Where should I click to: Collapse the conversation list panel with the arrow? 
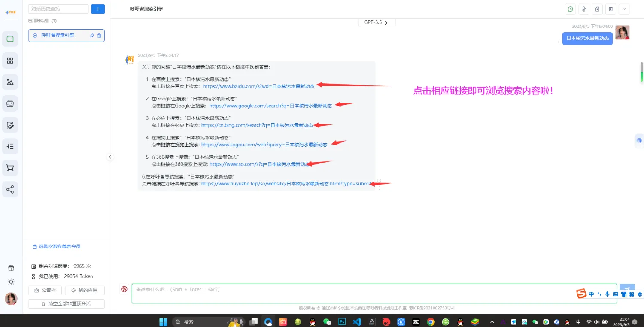coord(110,157)
